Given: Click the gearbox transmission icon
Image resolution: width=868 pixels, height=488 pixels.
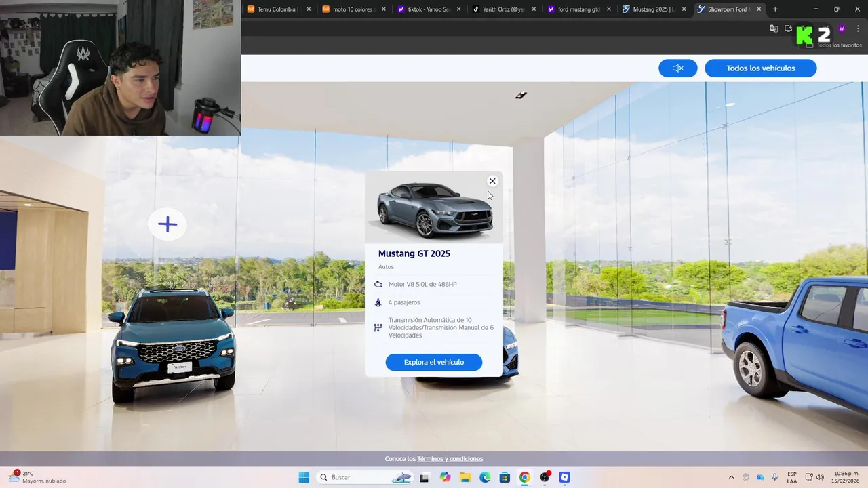Looking at the screenshot, I should point(378,328).
